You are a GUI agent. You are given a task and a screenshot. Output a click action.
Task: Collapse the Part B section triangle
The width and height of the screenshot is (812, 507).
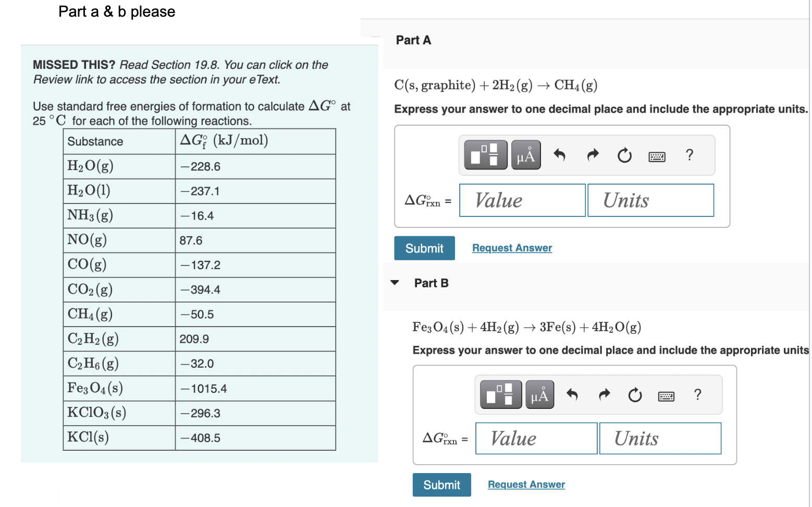[395, 282]
